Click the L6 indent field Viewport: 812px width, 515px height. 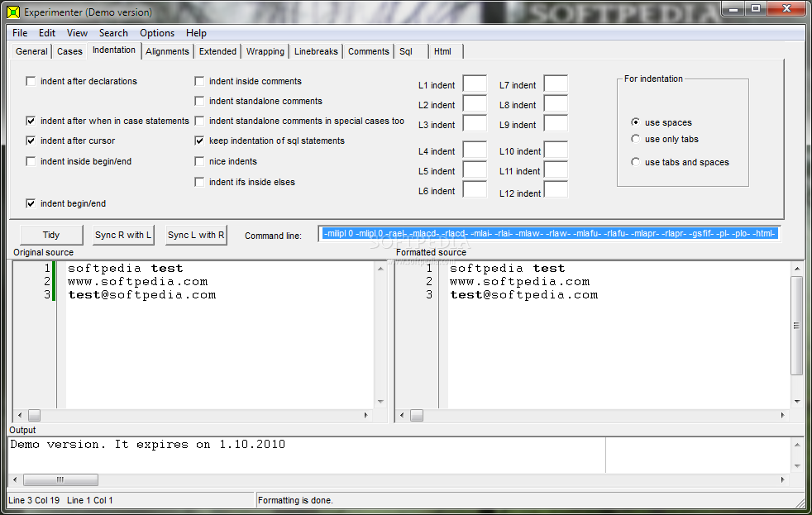(475, 189)
